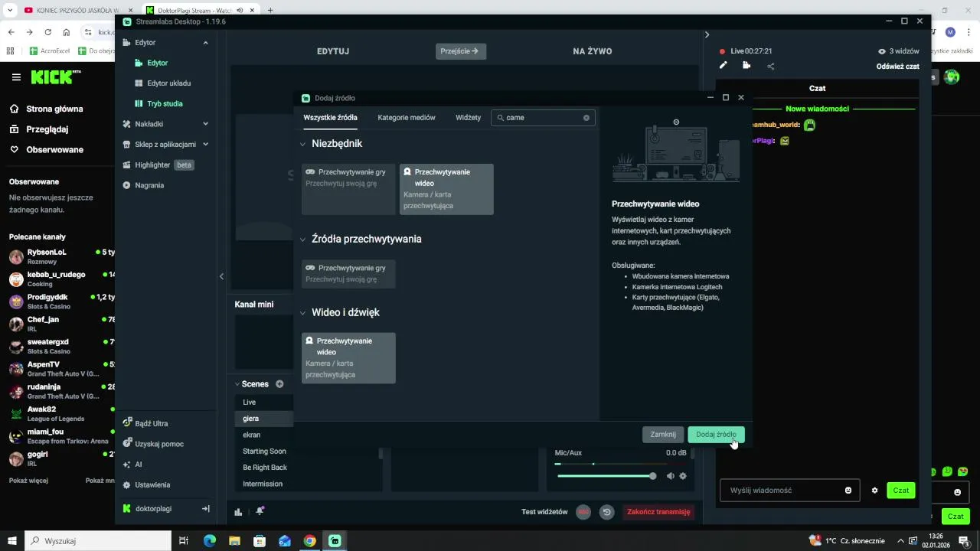Click the source search field containing 'came'
Screen dimensions: 980x551
(543, 118)
